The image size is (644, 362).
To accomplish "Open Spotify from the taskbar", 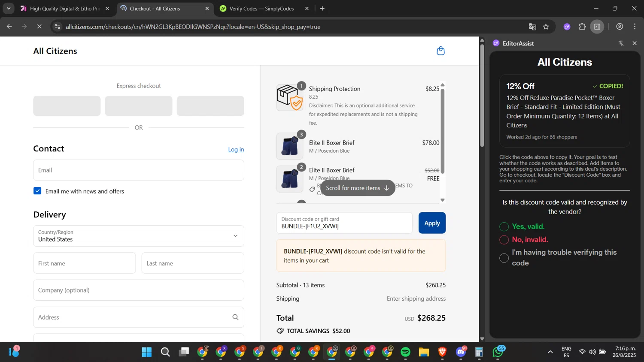I will (x=406, y=352).
